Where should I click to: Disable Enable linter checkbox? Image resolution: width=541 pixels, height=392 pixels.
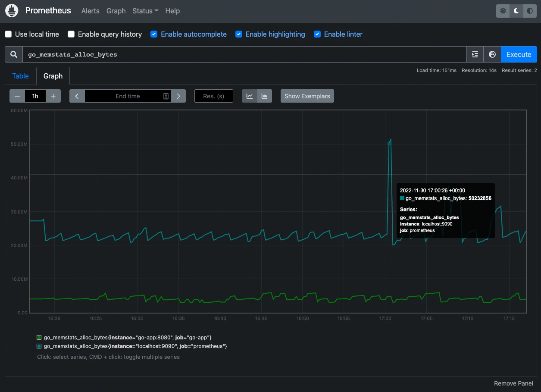point(317,34)
